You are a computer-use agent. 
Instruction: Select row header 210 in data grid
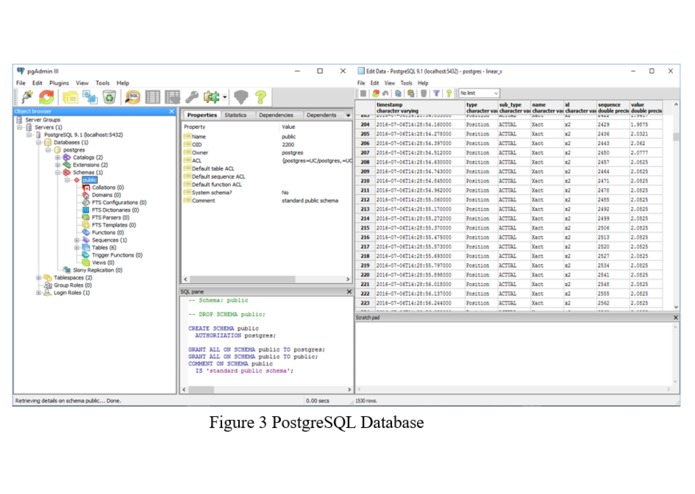click(x=365, y=181)
